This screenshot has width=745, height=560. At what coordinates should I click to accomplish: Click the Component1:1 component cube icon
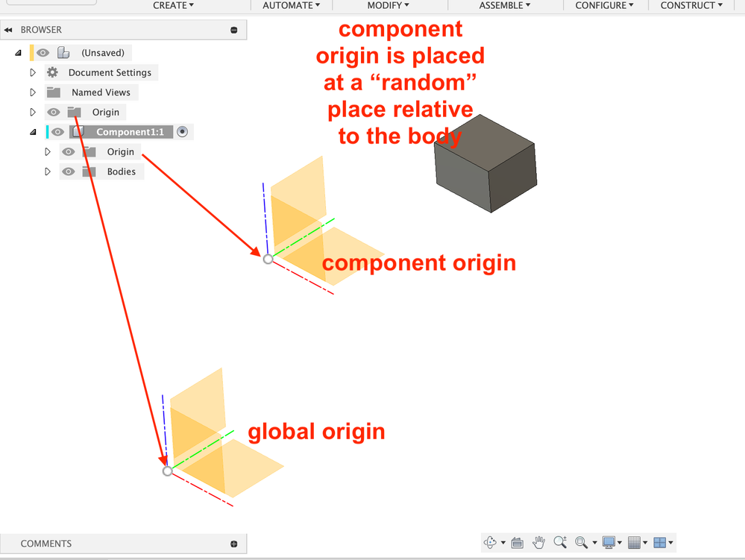coord(78,131)
